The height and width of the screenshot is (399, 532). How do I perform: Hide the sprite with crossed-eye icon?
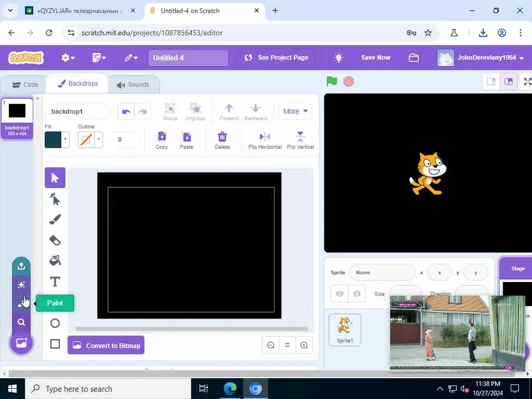click(x=357, y=294)
